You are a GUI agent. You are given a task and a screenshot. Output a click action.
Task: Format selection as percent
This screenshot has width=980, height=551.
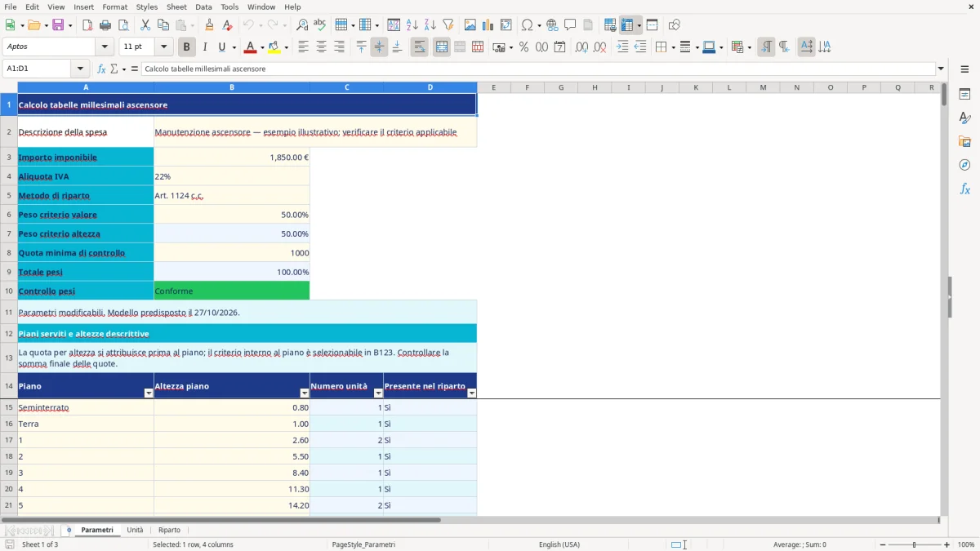click(x=523, y=47)
